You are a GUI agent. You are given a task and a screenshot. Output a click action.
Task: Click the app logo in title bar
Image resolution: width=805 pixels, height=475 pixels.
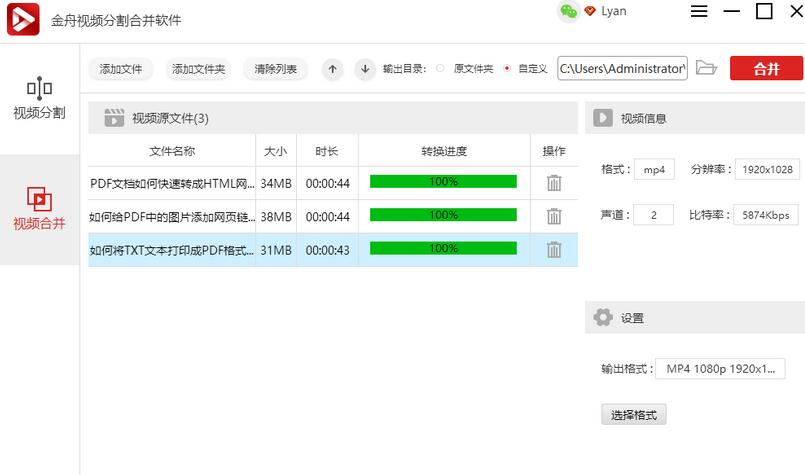(x=23, y=20)
